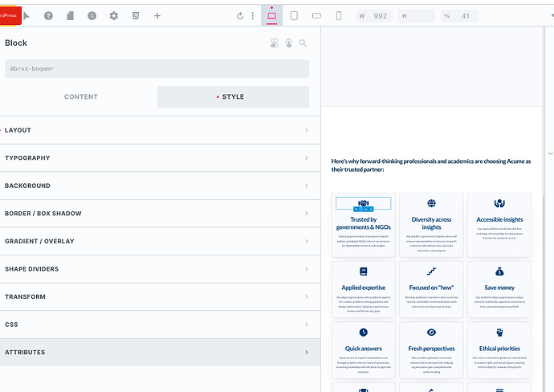Viewport: 554px width, 392px height.
Task: Click the Block panel title
Action: point(16,43)
